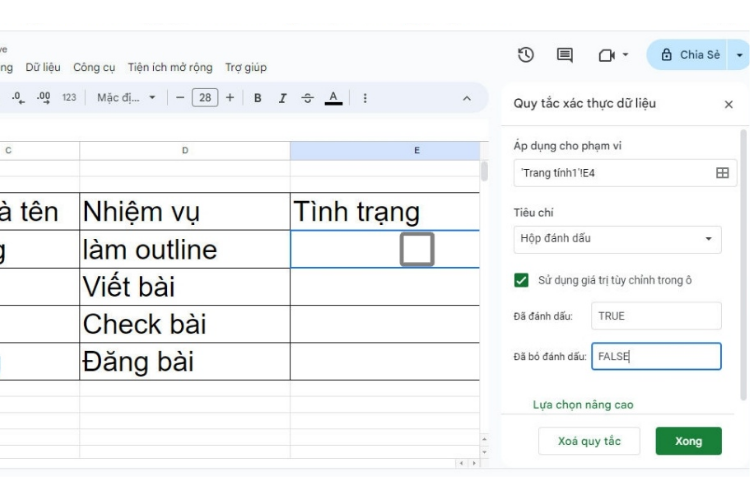750x500 pixels.
Task: Click the validation panel vertical scrollbar
Action: 743,265
